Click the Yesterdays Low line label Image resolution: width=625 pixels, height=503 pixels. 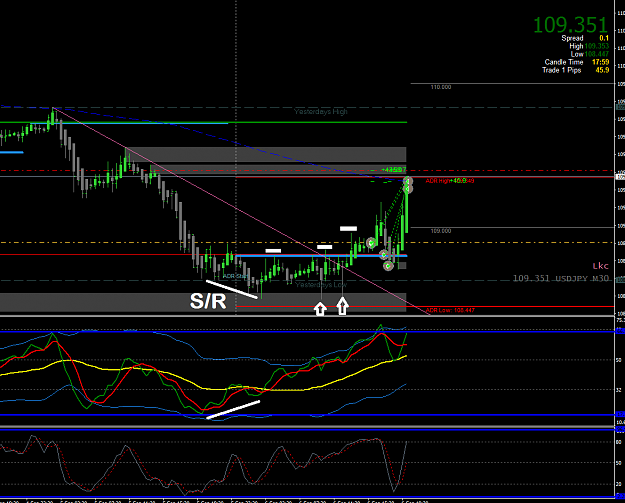[x=321, y=285]
